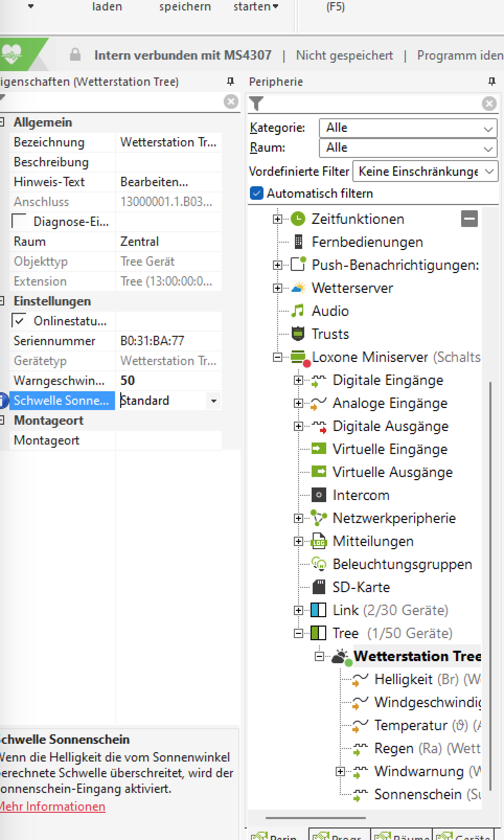Open the Raum dropdown in Peripherie
The height and width of the screenshot is (840, 504).
488,149
